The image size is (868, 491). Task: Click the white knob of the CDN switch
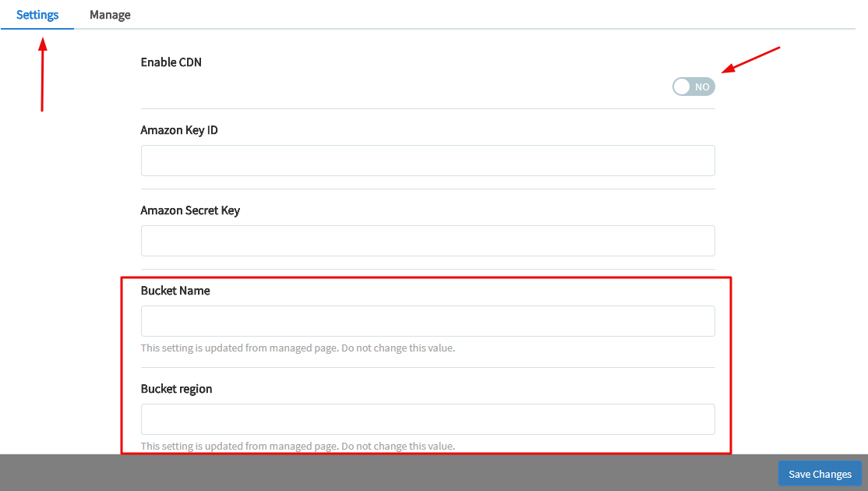point(683,87)
